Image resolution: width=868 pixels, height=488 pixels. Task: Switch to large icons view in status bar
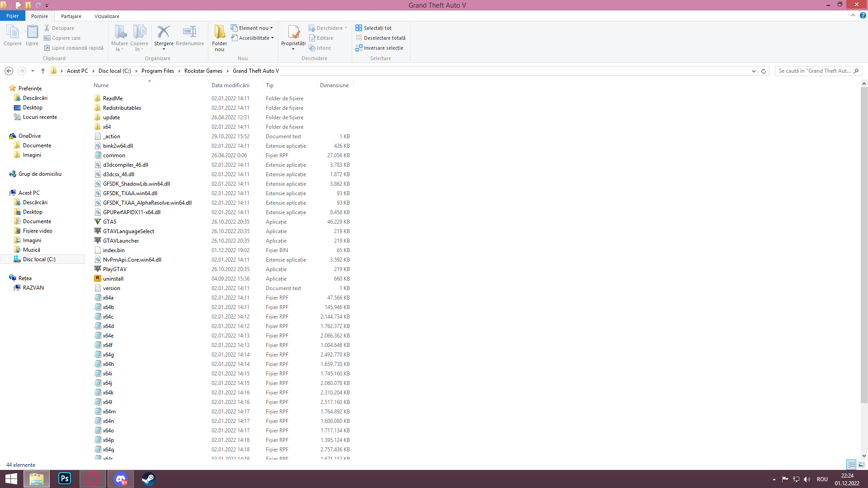tap(861, 465)
